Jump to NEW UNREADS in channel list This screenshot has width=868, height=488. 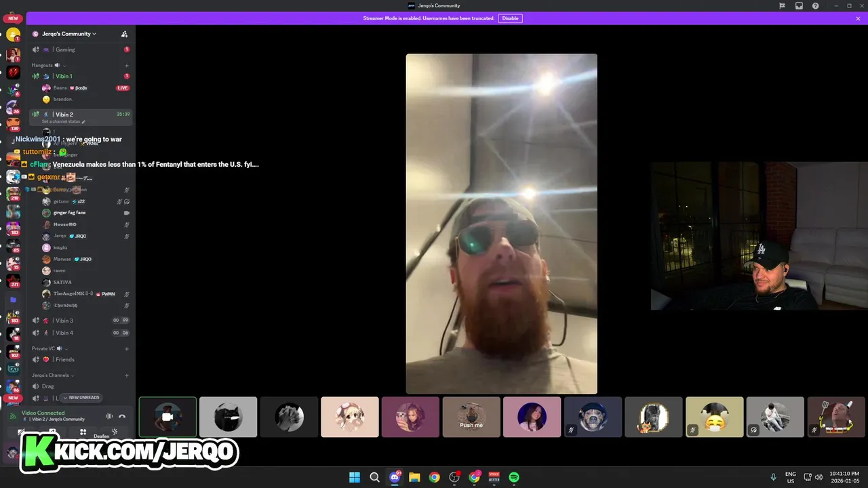[81, 397]
